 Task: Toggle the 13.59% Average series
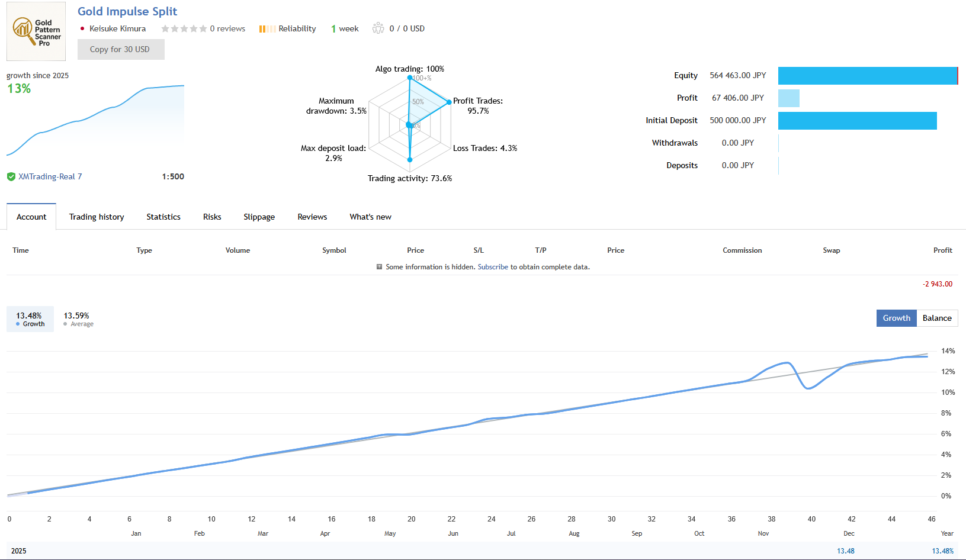click(x=78, y=319)
